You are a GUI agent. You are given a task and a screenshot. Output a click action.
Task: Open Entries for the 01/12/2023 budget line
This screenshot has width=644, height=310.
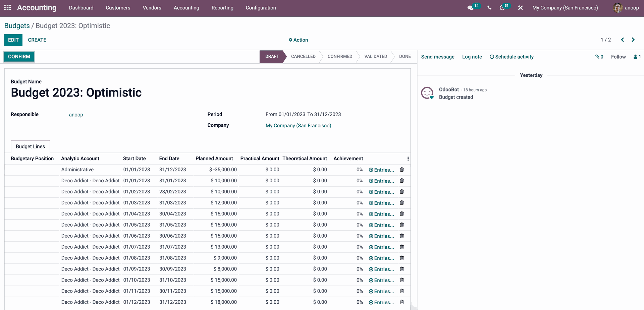tap(381, 302)
